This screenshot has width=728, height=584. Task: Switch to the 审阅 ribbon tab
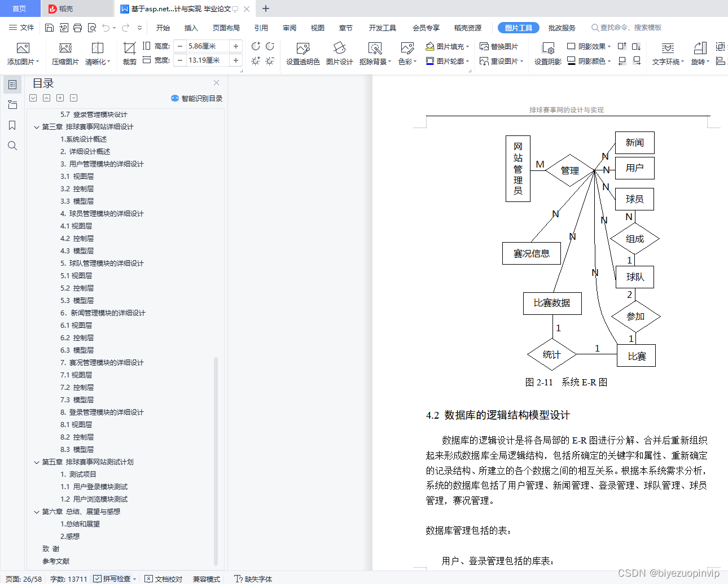click(290, 28)
